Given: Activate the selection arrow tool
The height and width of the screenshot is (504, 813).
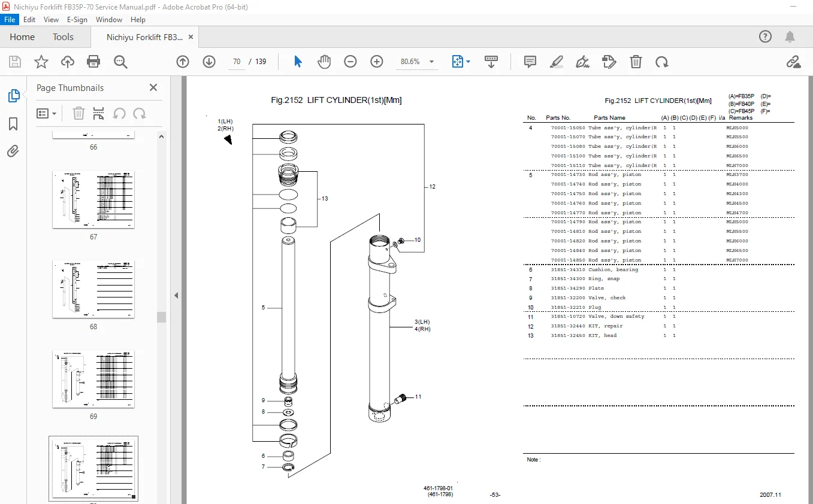Looking at the screenshot, I should point(298,62).
